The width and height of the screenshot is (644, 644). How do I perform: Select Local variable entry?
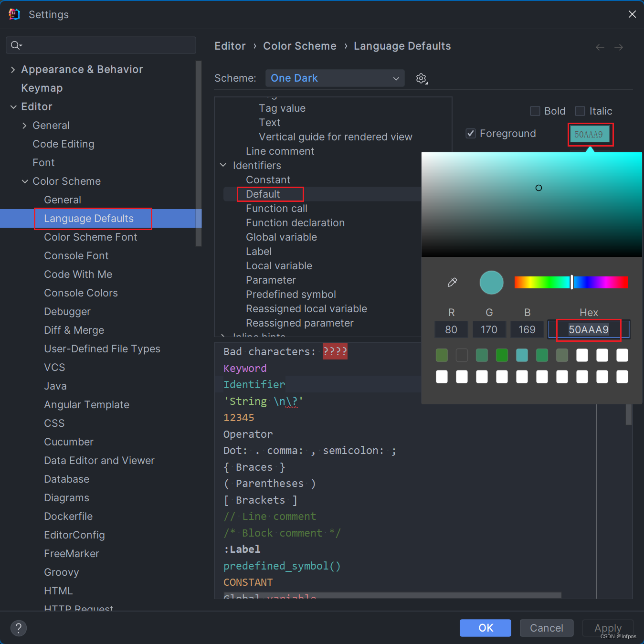[x=279, y=266]
